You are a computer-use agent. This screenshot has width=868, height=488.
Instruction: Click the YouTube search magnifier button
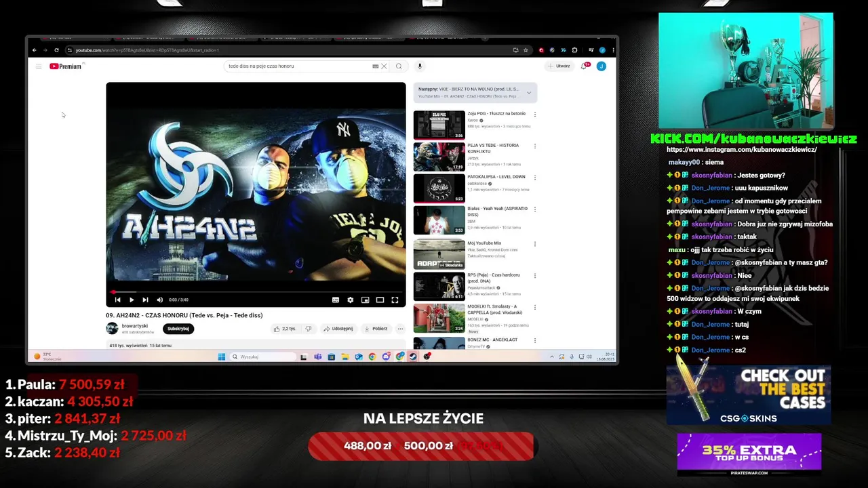click(399, 66)
